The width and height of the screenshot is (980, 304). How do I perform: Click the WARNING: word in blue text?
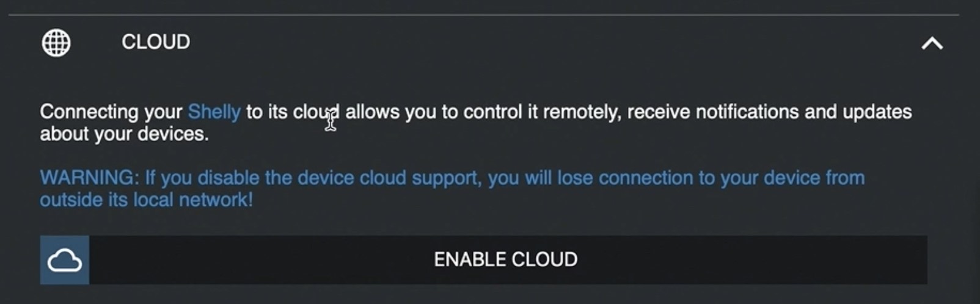pos(90,178)
